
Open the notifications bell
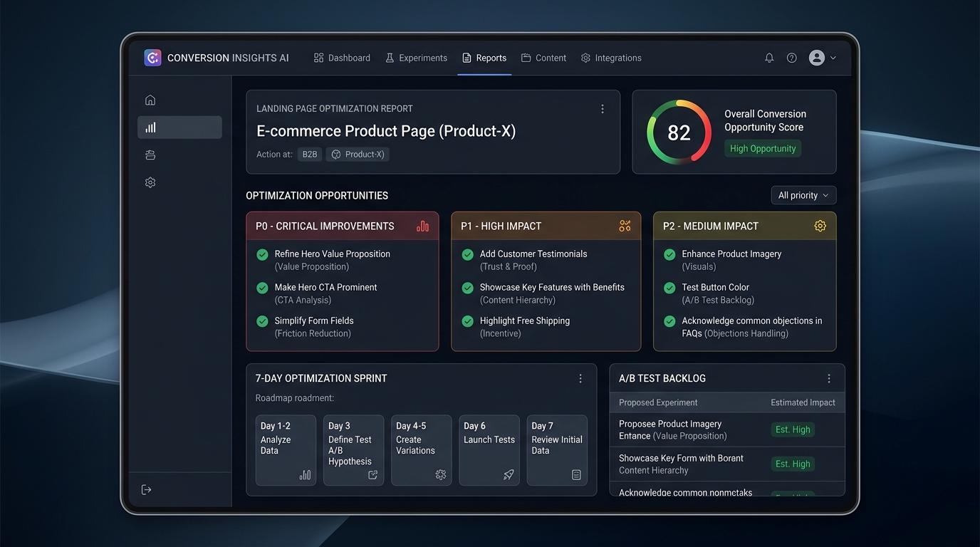tap(769, 58)
